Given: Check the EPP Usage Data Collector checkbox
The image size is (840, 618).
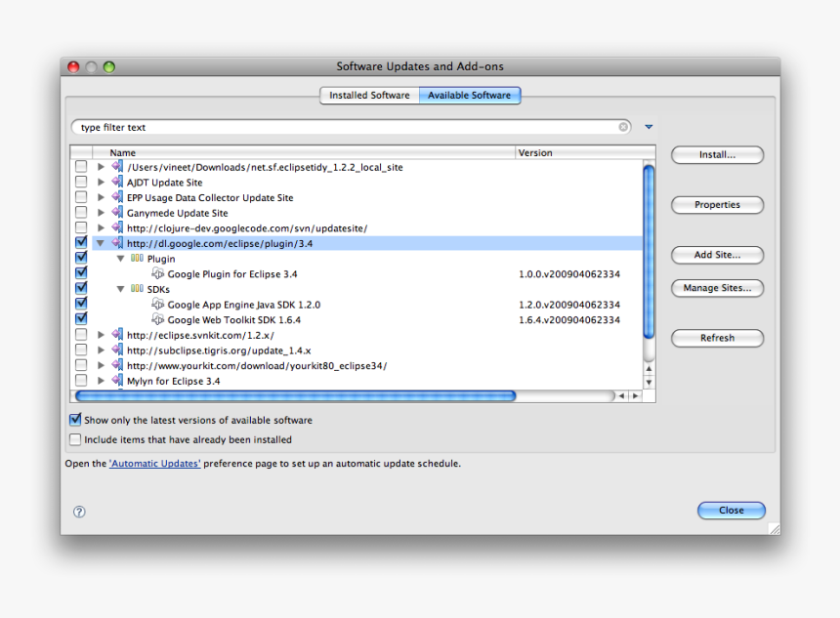Looking at the screenshot, I should [x=81, y=196].
